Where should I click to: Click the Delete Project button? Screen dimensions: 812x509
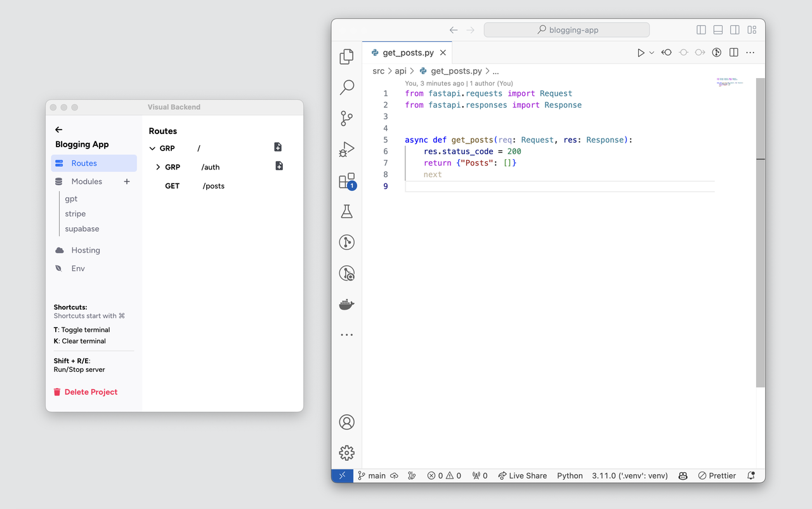pyautogui.click(x=85, y=392)
